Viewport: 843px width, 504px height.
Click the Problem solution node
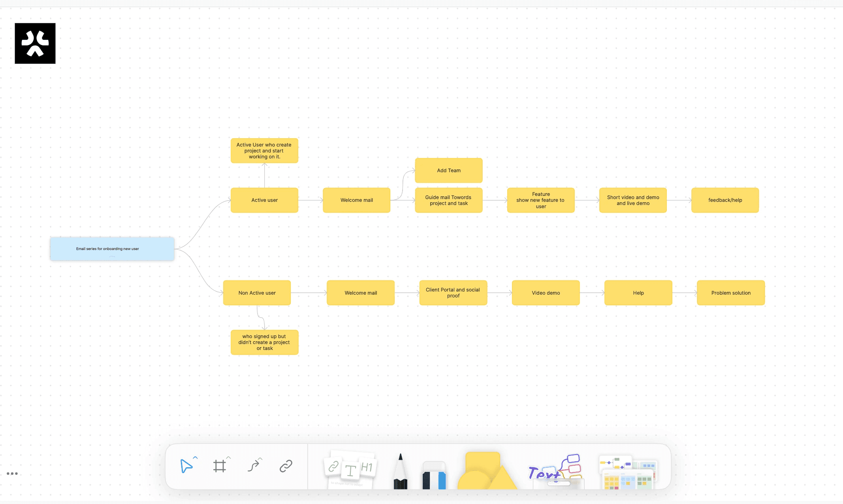(x=730, y=293)
